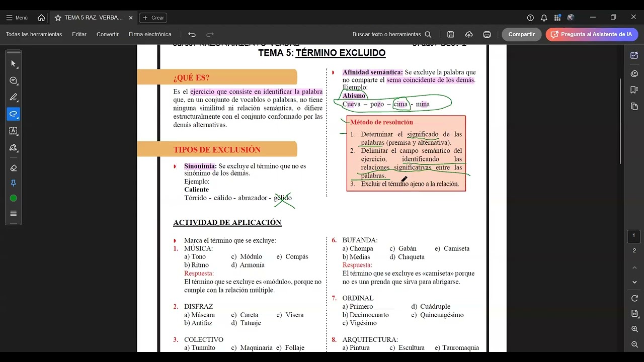Click the question label BUFANDA:
Image resolution: width=644 pixels, height=362 pixels.
[x=360, y=240]
